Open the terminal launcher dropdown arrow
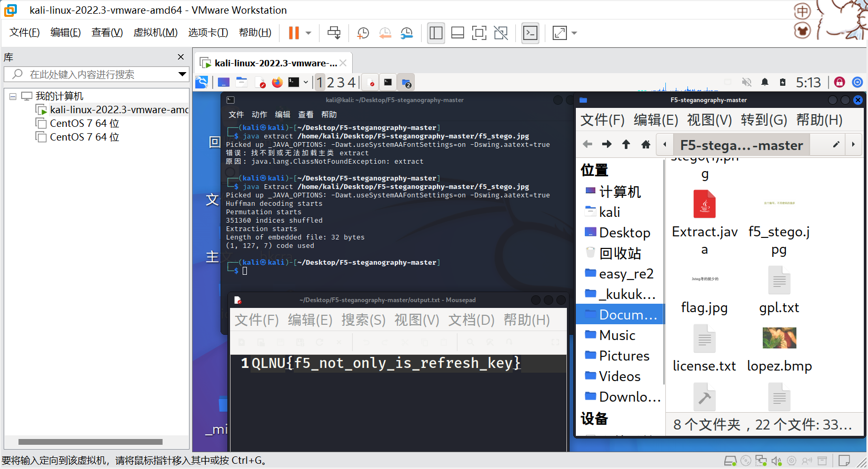The height and width of the screenshot is (469, 868). [x=306, y=82]
